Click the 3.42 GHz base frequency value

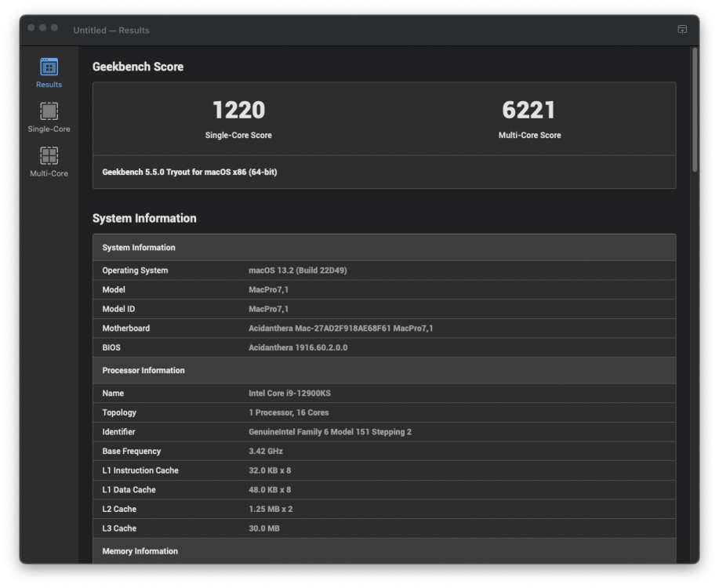point(266,452)
